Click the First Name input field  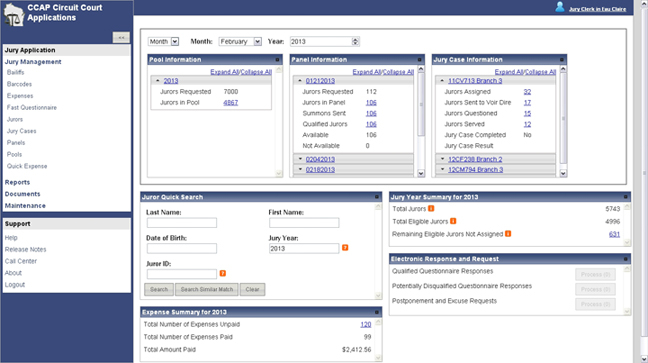304,223
